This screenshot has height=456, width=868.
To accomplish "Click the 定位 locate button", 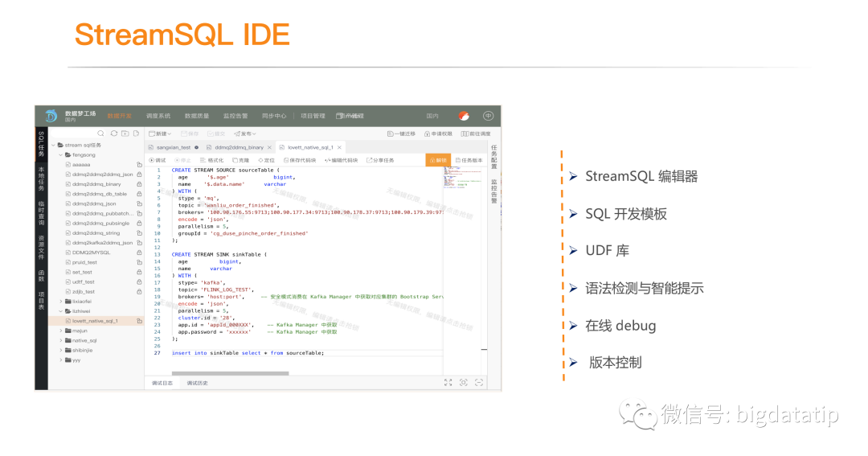I will pos(266,160).
